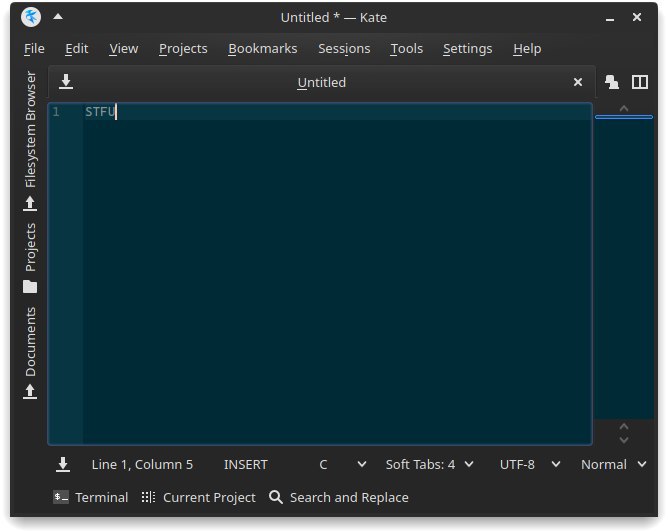Open the Bookmarks menu
The image size is (668, 531).
click(263, 49)
